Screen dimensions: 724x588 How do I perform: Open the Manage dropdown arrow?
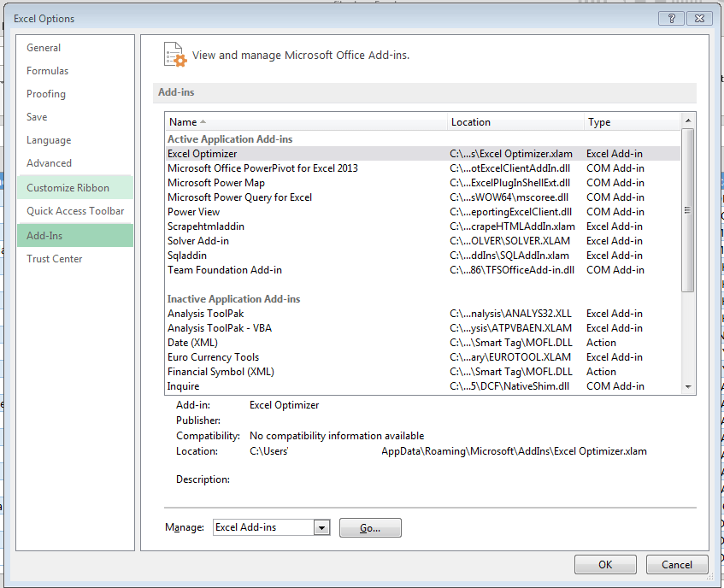pos(322,527)
